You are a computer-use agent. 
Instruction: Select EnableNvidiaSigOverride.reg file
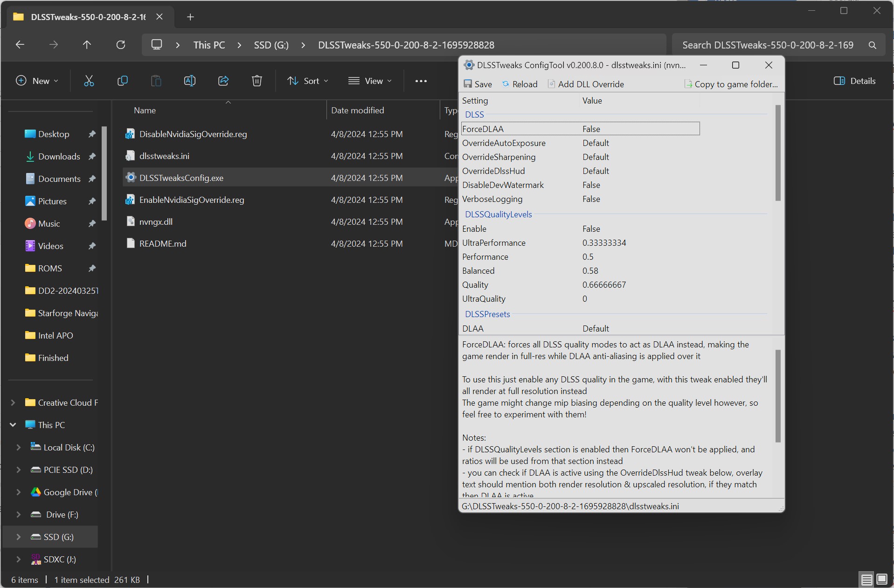coord(192,200)
